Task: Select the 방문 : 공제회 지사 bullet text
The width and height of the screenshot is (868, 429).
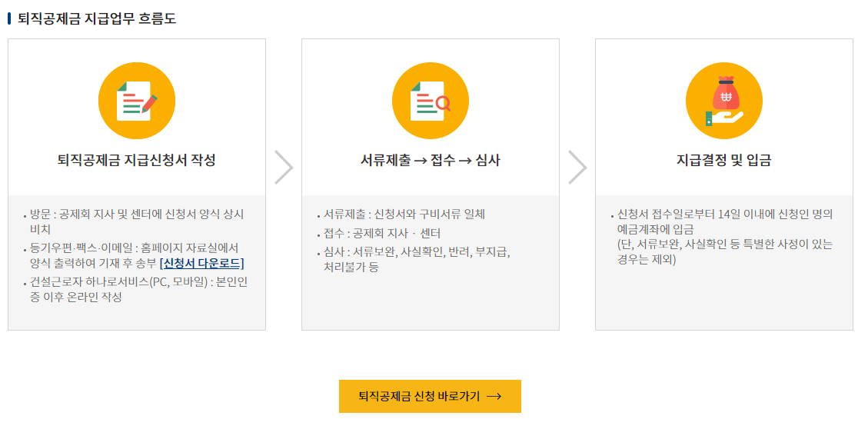Action: point(138,221)
